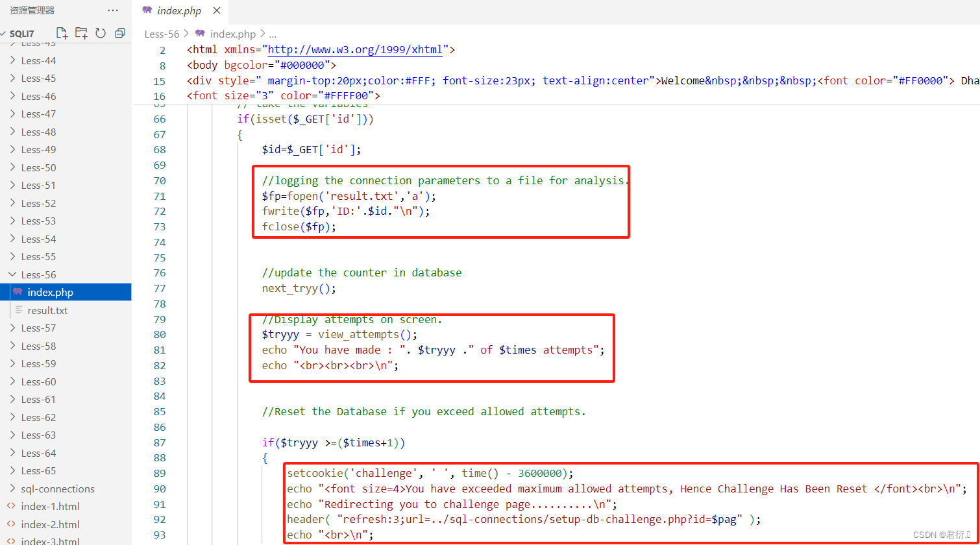Click the $id=$_GET['id']; code line
Screen dimensions: 980x545
(x=312, y=149)
